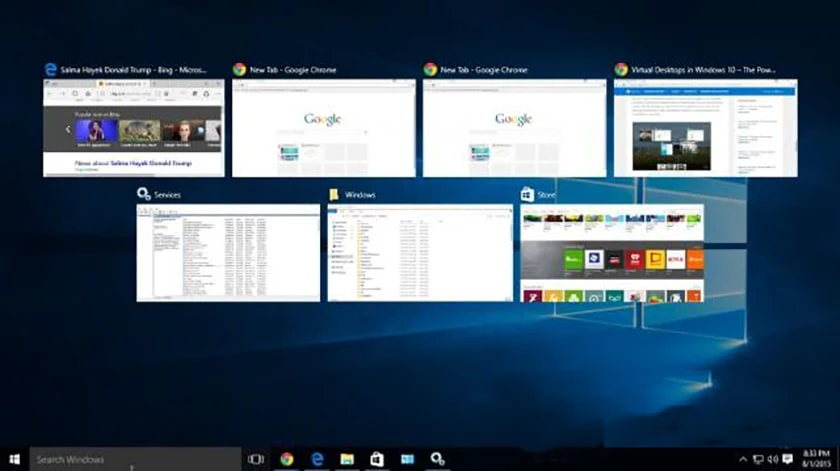Expand the hidden tray icons chevron
Viewport: 840px width, 471px height.
coord(743,459)
